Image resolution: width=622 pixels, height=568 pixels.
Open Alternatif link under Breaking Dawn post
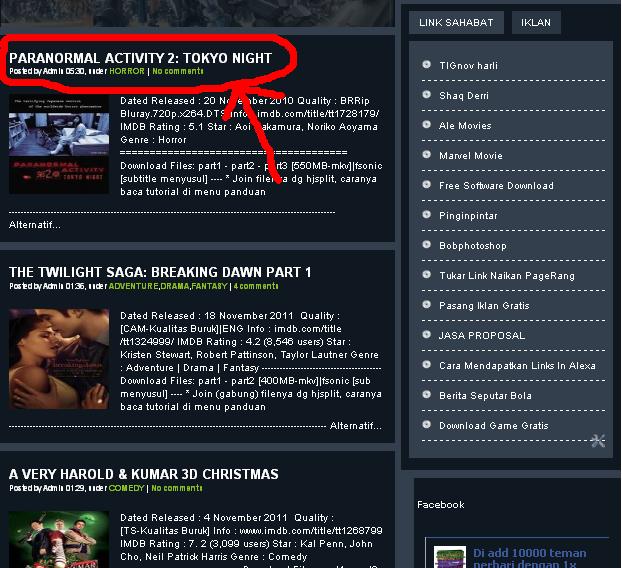(355, 426)
